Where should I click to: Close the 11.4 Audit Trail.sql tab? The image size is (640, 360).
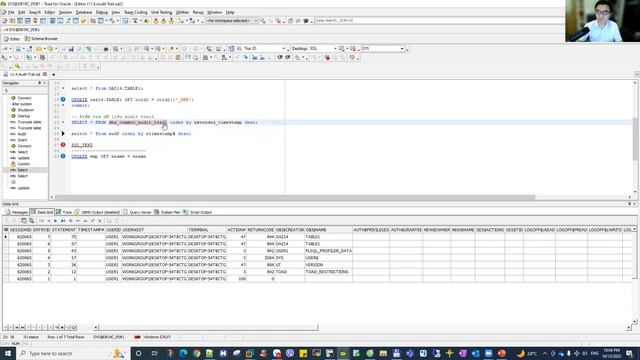point(45,74)
